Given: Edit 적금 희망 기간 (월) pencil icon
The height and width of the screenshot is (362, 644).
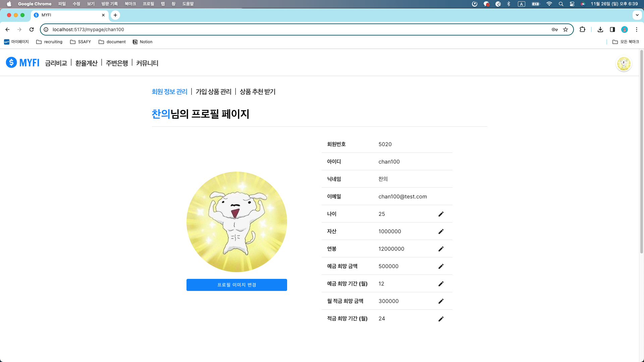Looking at the screenshot, I should tap(441, 319).
